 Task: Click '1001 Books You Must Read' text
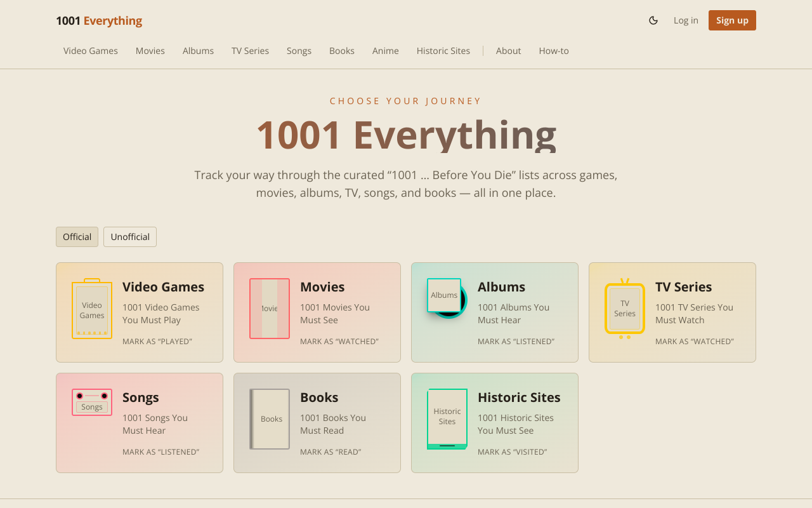click(333, 424)
